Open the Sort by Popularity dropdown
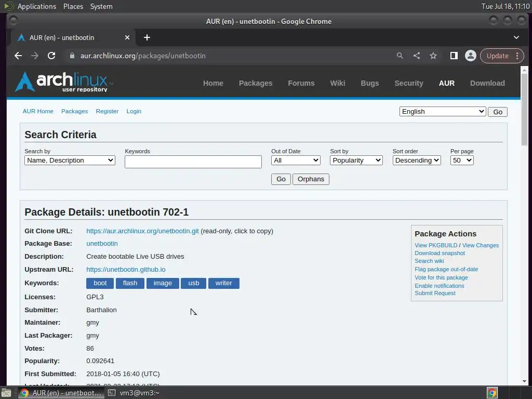532x399 pixels. [x=356, y=161]
